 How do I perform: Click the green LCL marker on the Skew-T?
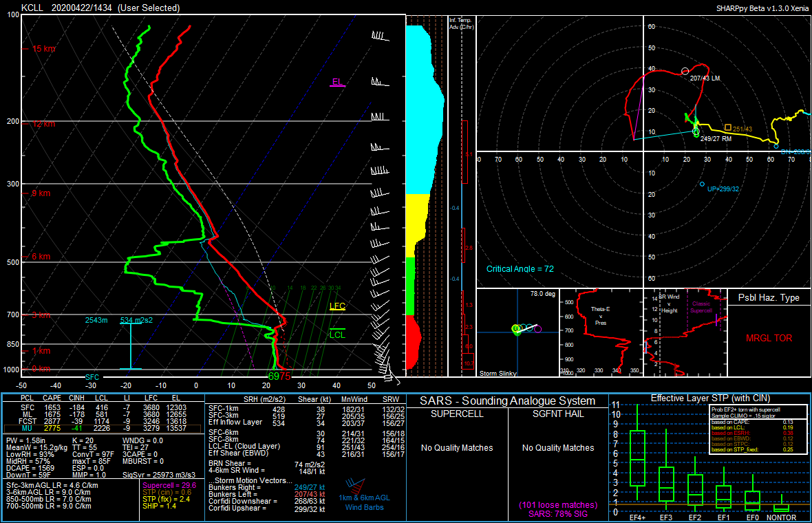pyautogui.click(x=337, y=334)
